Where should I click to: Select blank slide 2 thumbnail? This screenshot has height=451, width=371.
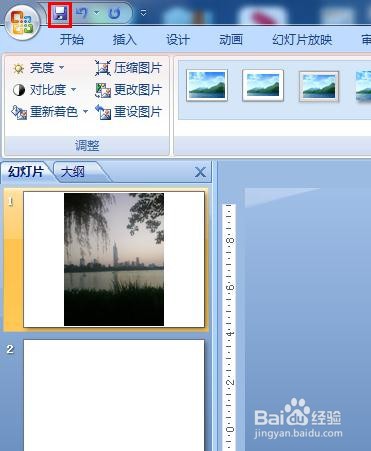click(114, 395)
